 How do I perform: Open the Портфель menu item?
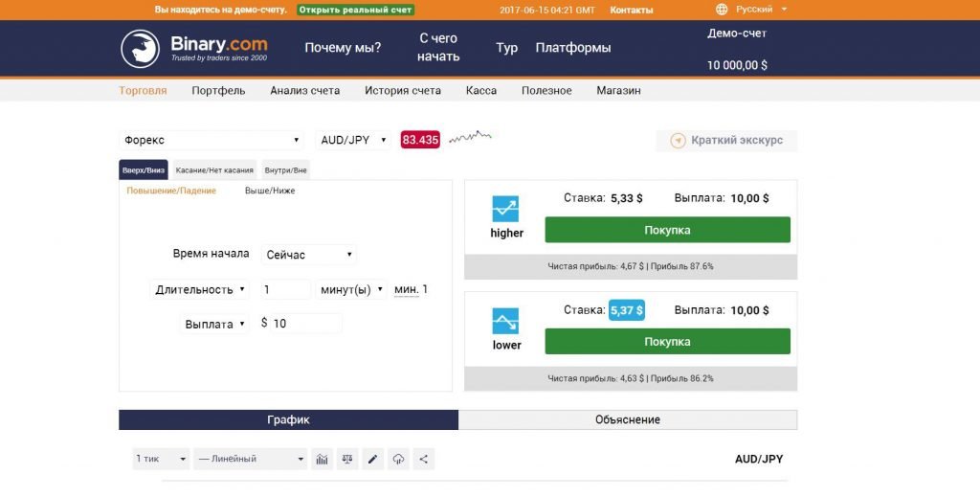218,91
